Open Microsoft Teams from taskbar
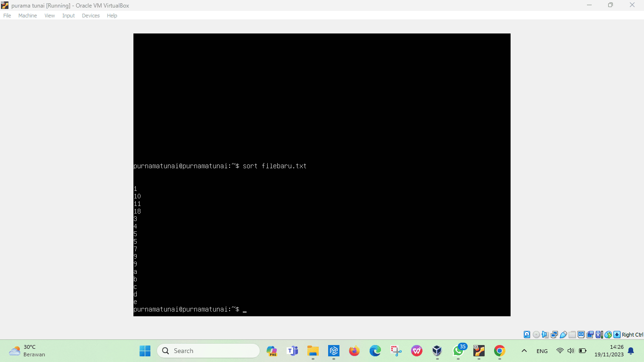The width and height of the screenshot is (644, 362). (x=292, y=351)
